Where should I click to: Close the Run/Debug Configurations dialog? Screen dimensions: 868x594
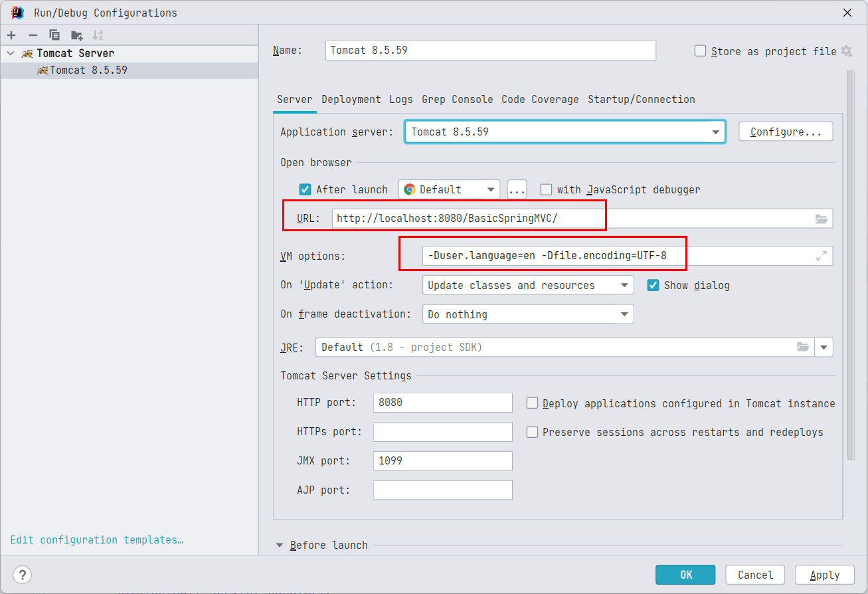pyautogui.click(x=847, y=13)
